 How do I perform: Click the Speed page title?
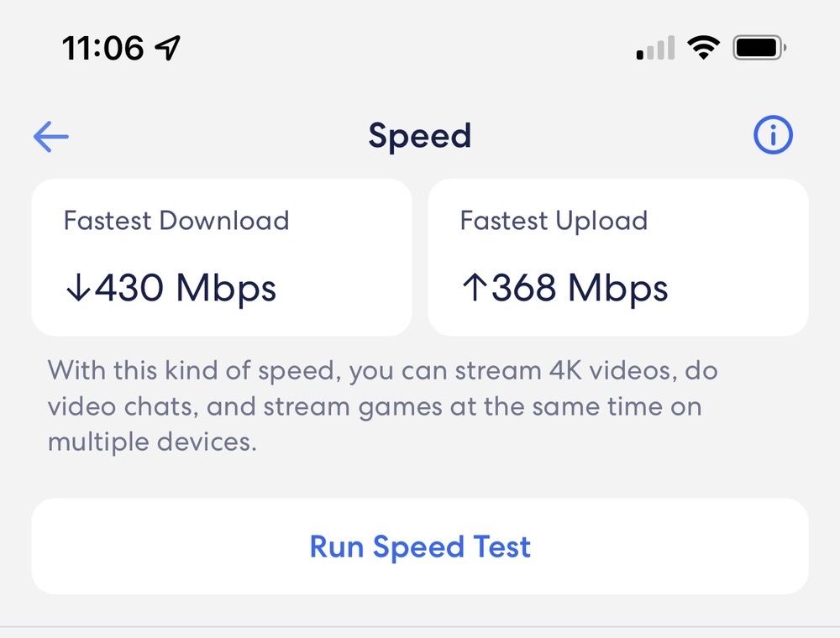419,136
